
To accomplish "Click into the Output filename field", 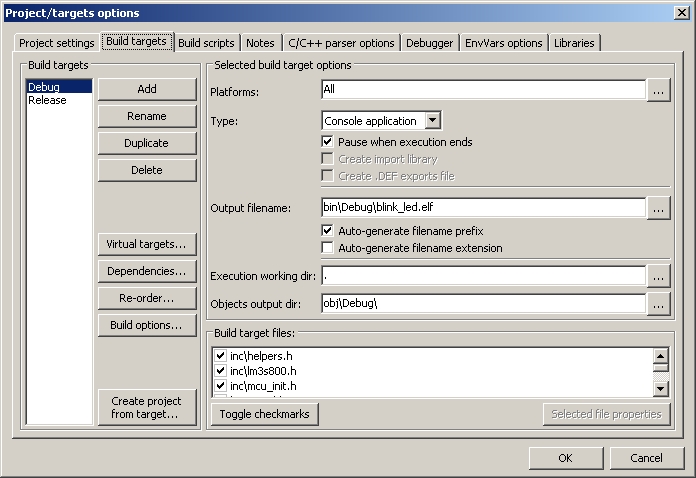I will (480, 208).
